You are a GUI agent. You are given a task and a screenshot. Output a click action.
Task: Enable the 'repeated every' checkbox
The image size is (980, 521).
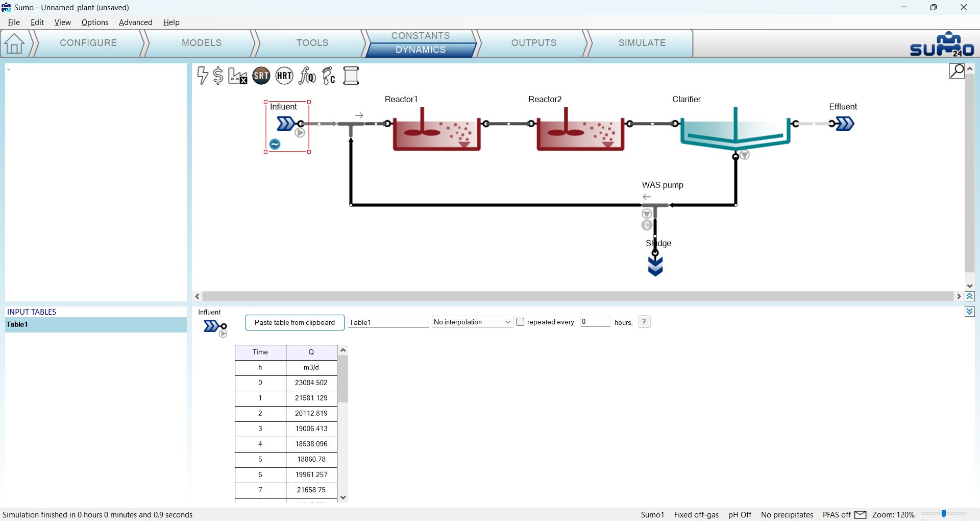(520, 322)
